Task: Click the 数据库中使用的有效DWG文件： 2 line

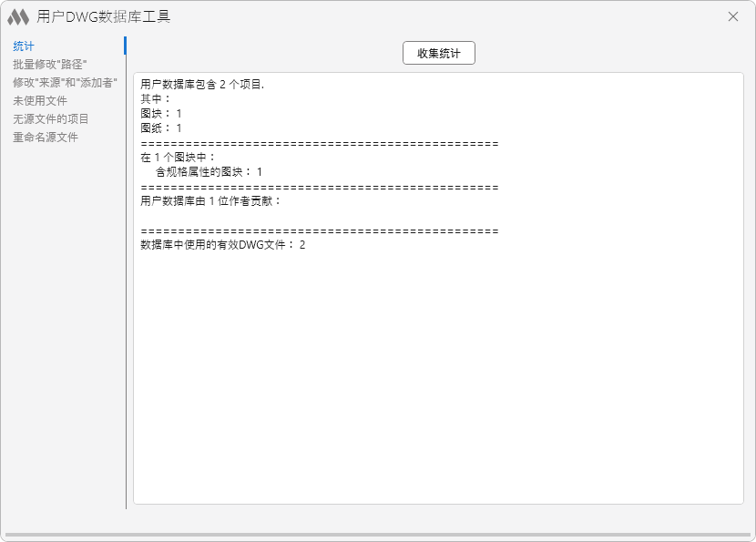Action: coord(223,245)
